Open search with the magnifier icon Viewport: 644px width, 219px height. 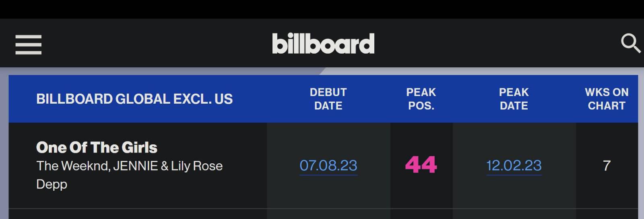[630, 43]
